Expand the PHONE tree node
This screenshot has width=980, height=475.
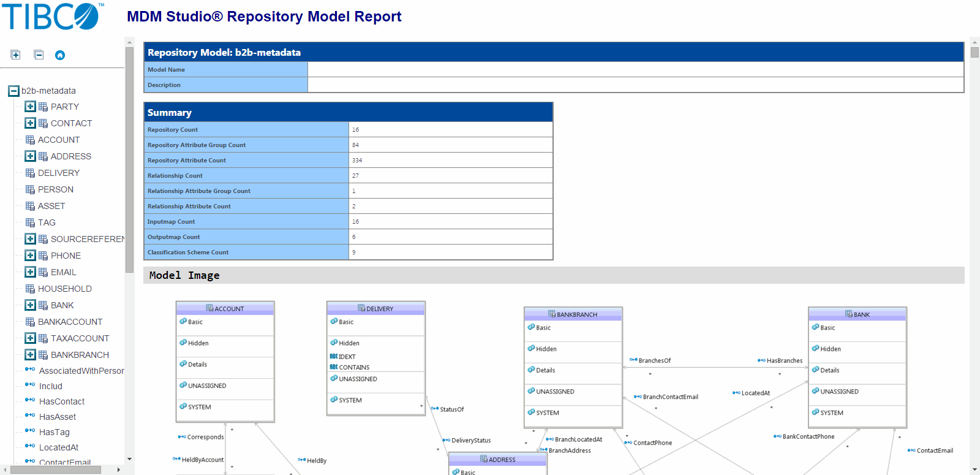point(30,256)
